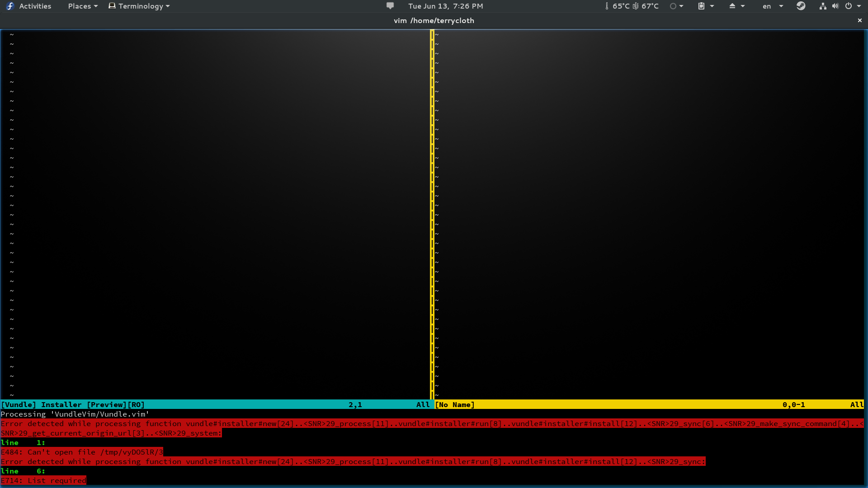Click the power icon

(849, 6)
